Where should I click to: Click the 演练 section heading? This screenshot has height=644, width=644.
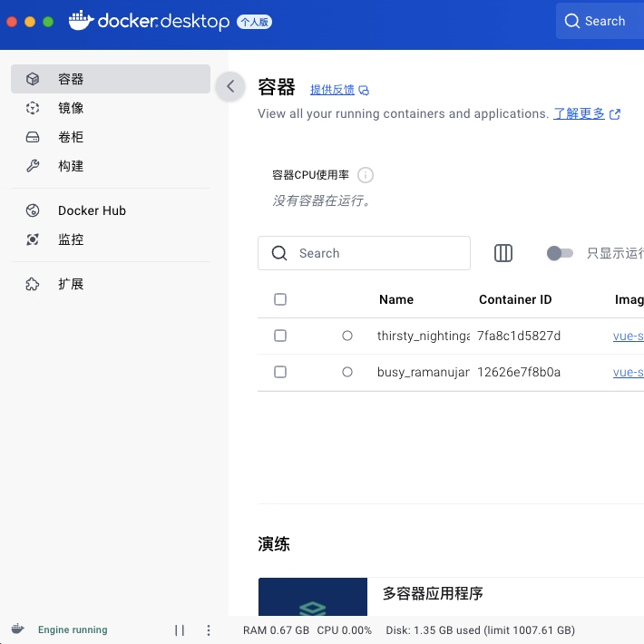pos(274,544)
